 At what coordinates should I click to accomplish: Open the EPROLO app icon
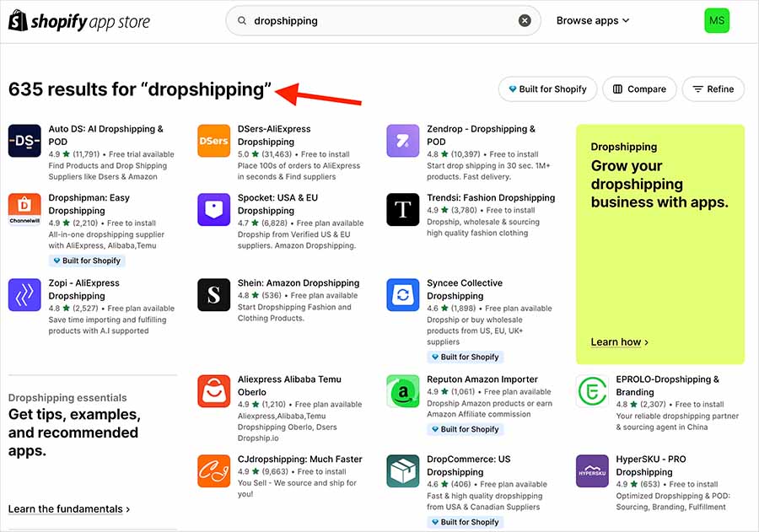point(592,391)
